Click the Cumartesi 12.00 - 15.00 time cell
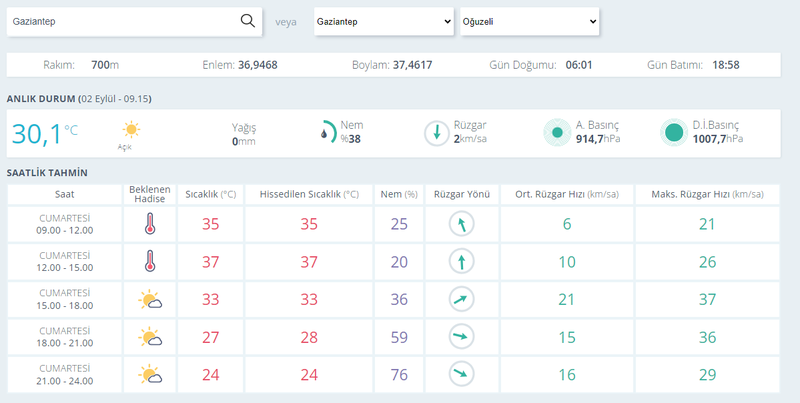The width and height of the screenshot is (800, 403). (x=65, y=262)
